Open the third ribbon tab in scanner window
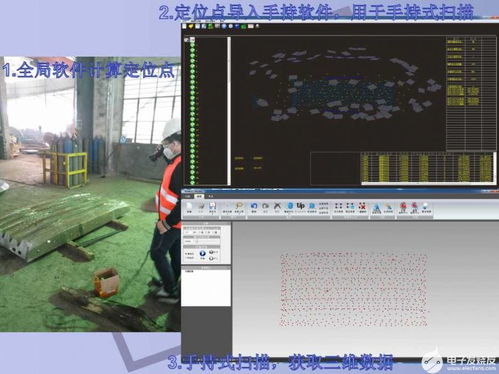The height and width of the screenshot is (374, 499). pos(211,196)
